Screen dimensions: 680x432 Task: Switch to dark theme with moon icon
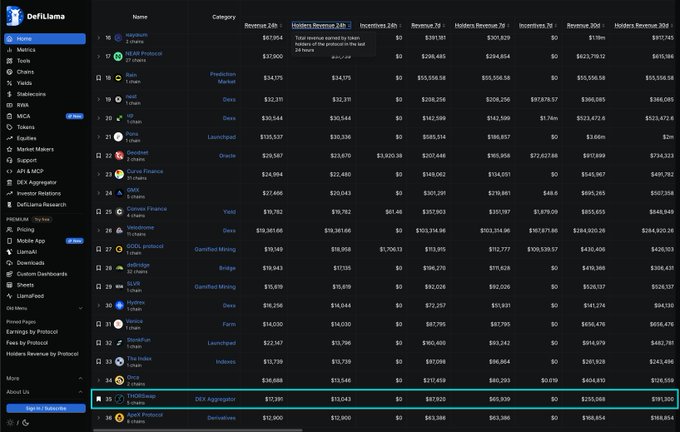[25, 422]
